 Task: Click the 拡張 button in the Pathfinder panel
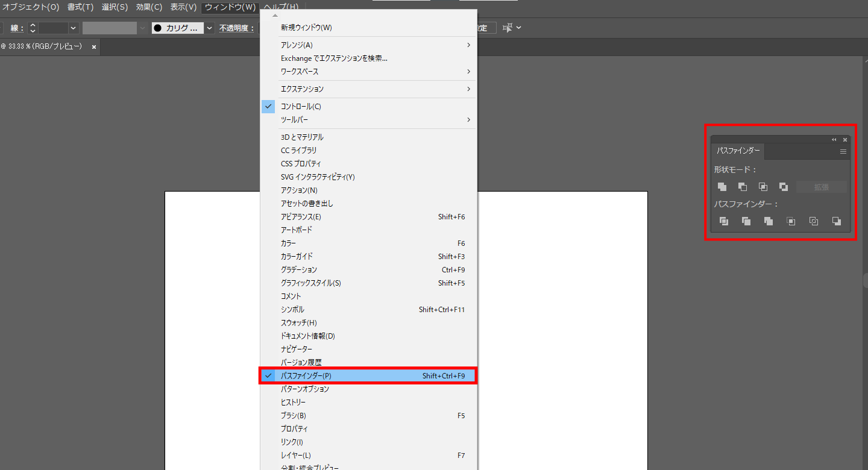[822, 187]
